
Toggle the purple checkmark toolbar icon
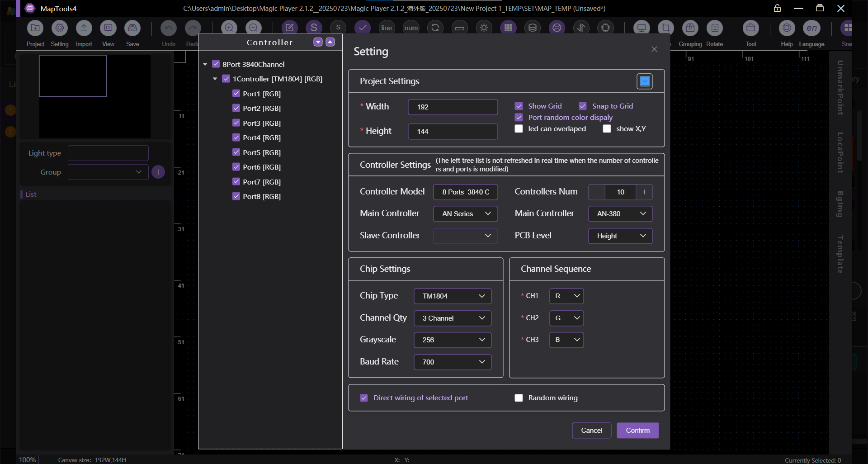click(363, 28)
